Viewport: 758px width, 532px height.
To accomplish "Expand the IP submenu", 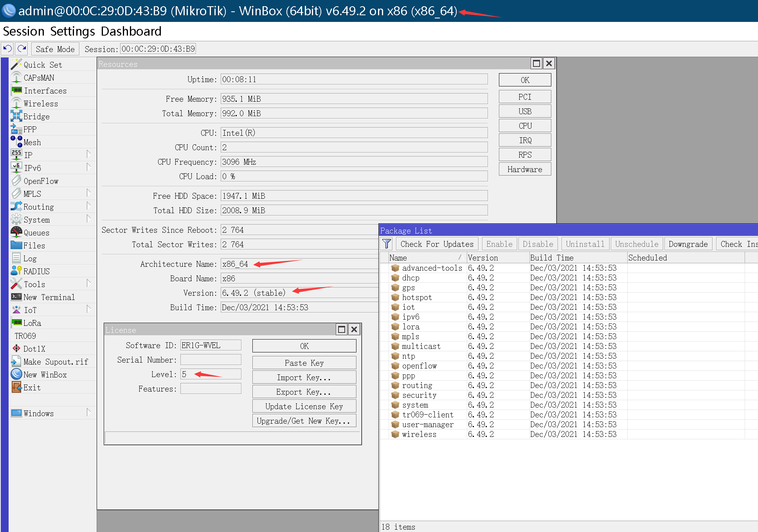I will [x=89, y=155].
